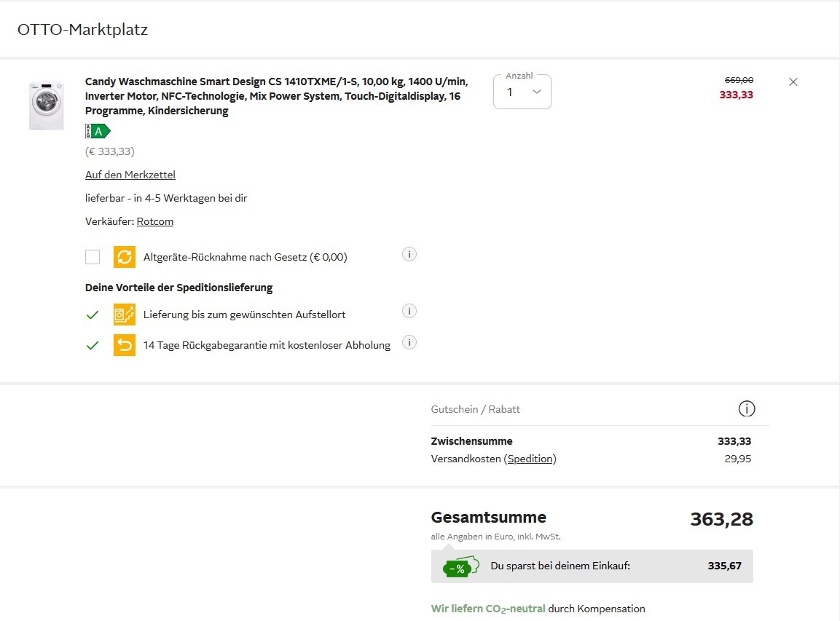Click the crossed-out price 669,00
The width and height of the screenshot is (840, 621).
tap(739, 80)
